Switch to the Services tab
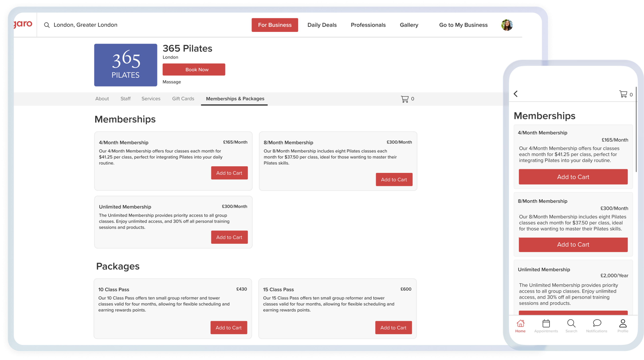Viewport: 644px width, 360px height. click(151, 99)
